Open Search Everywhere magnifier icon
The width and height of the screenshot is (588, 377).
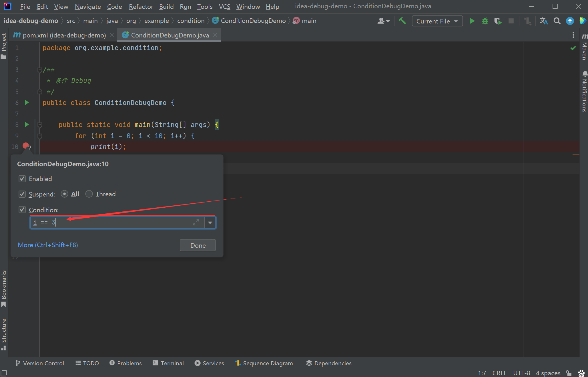pos(557,21)
